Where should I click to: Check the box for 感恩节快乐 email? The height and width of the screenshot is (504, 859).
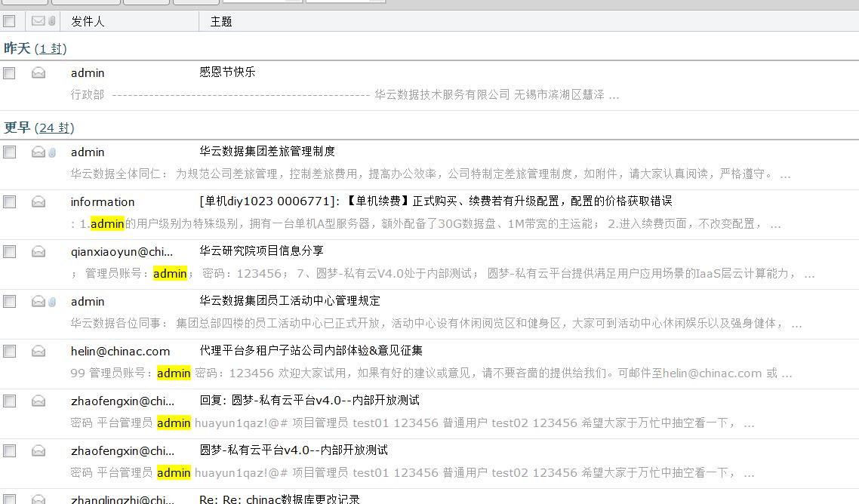(x=9, y=73)
